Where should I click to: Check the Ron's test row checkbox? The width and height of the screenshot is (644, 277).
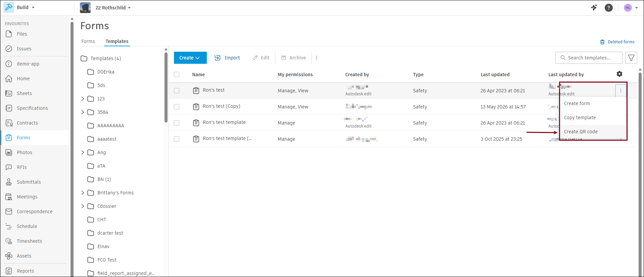point(177,91)
